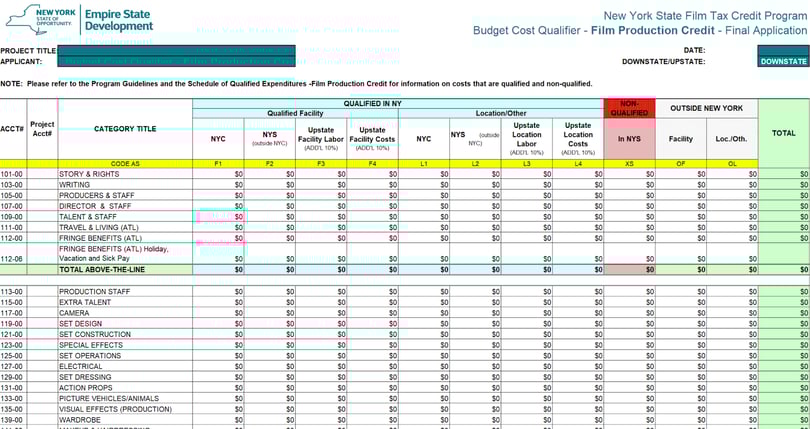The height and width of the screenshot is (429, 810).
Task: Select the PRODUCERS & STAFF category cell
Action: coord(125,195)
